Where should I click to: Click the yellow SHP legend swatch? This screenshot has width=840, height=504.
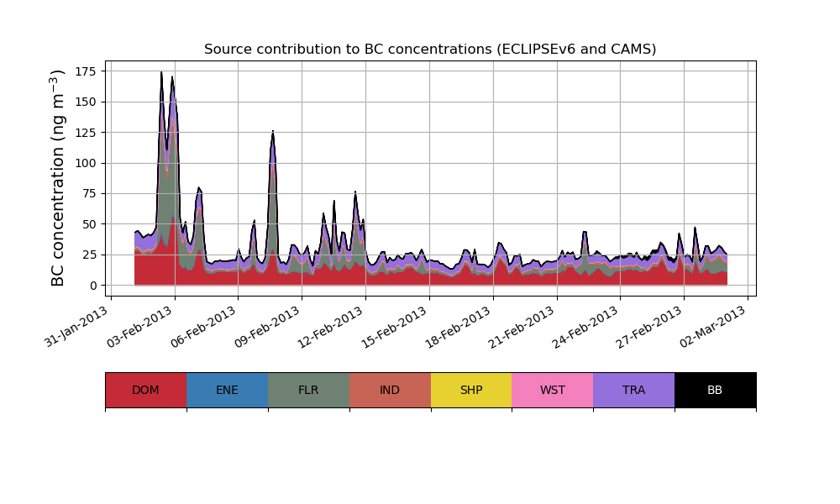(471, 390)
